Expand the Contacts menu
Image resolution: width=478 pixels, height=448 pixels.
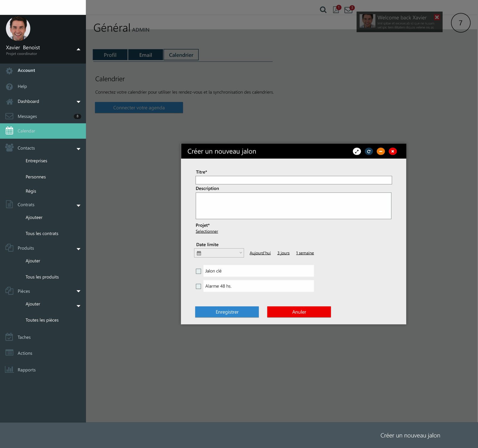tap(78, 148)
